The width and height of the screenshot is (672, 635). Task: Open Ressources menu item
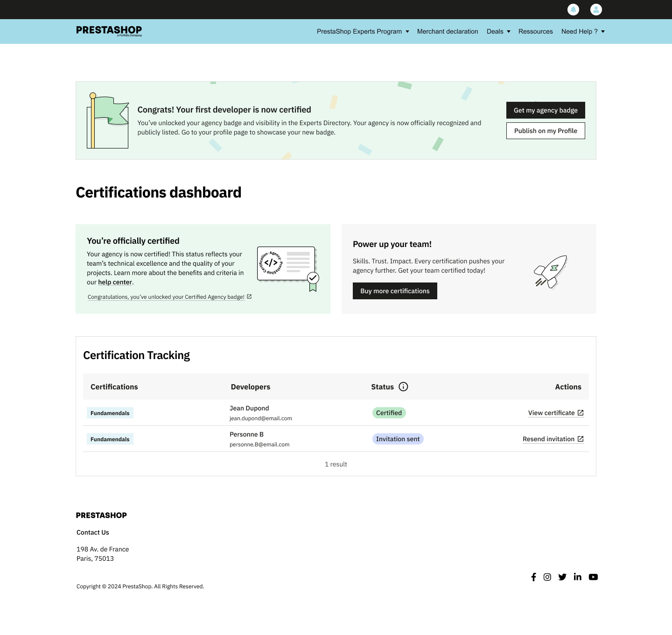[536, 31]
